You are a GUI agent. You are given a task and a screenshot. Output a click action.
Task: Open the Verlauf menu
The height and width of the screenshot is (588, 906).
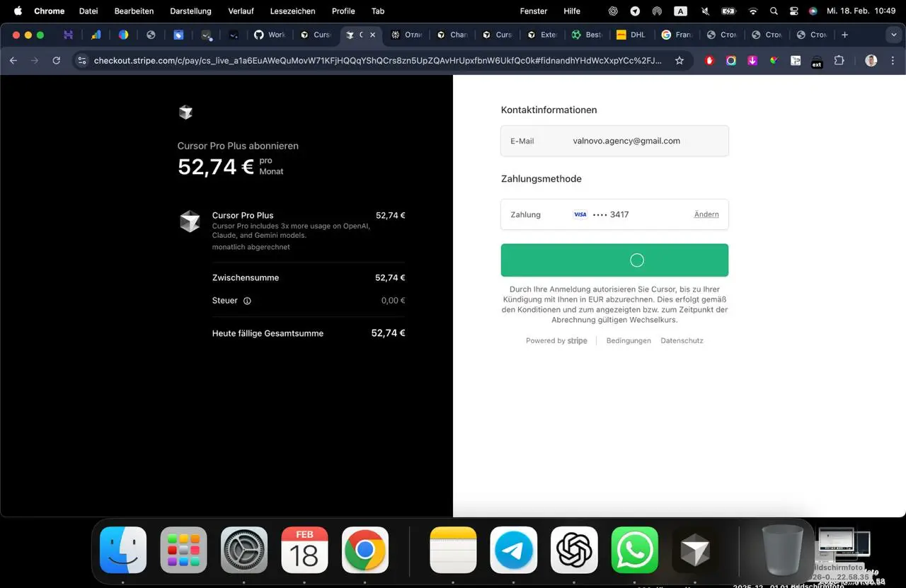[x=241, y=11]
